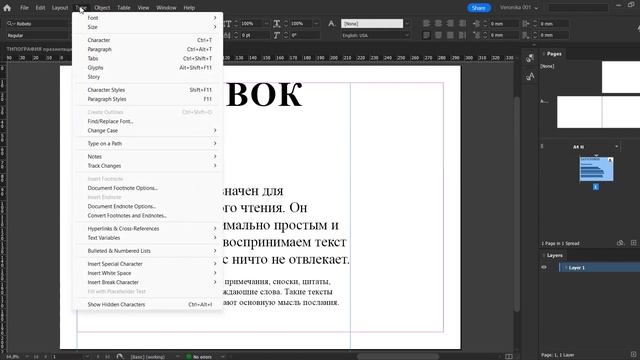Click the Align right icon

450,24
